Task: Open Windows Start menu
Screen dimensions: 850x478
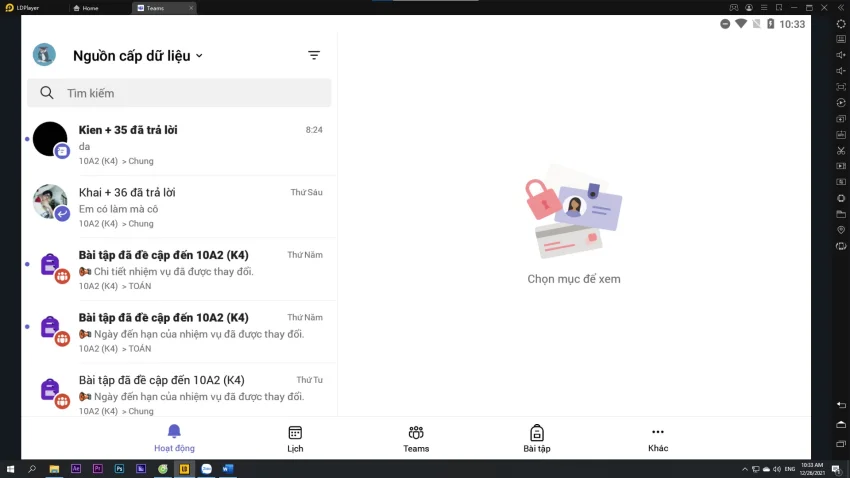Action: [x=10, y=469]
